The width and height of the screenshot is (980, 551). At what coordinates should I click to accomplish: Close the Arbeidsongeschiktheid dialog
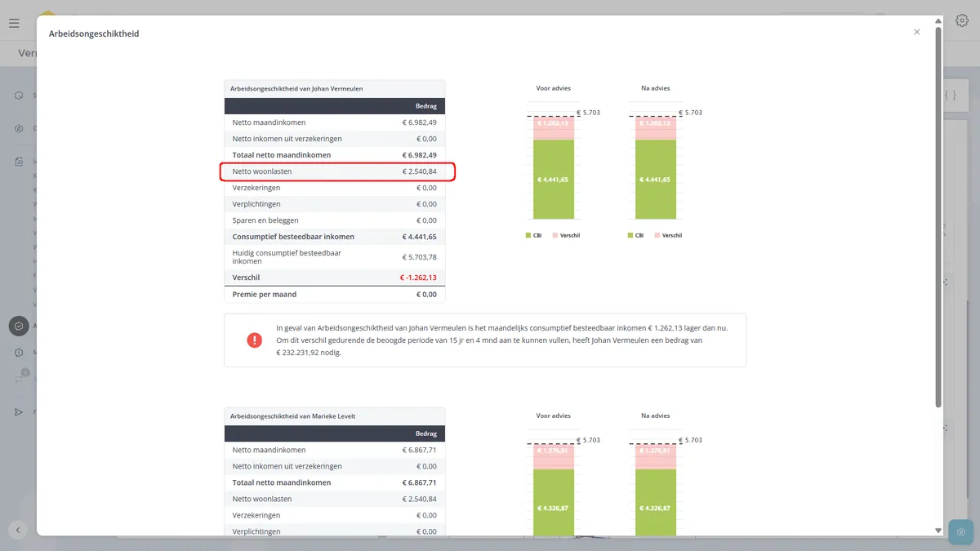(x=916, y=32)
